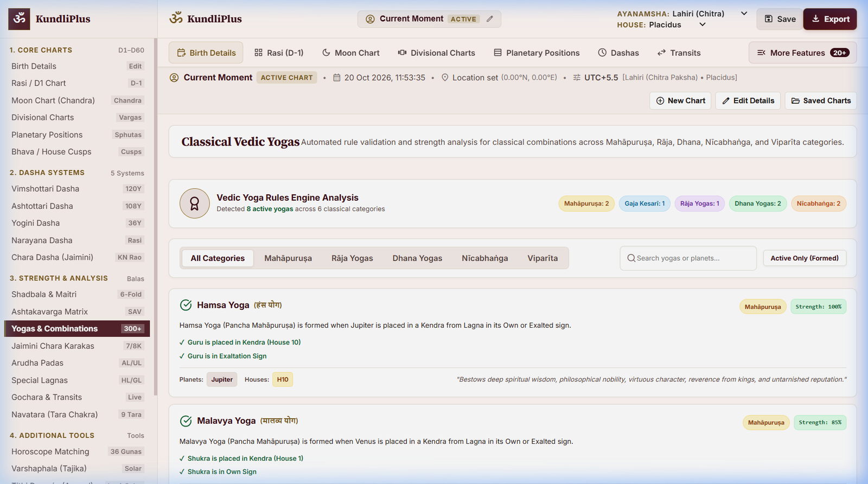
Task: Click the green check icon beside Hamsa Yoga
Action: pyautogui.click(x=186, y=305)
